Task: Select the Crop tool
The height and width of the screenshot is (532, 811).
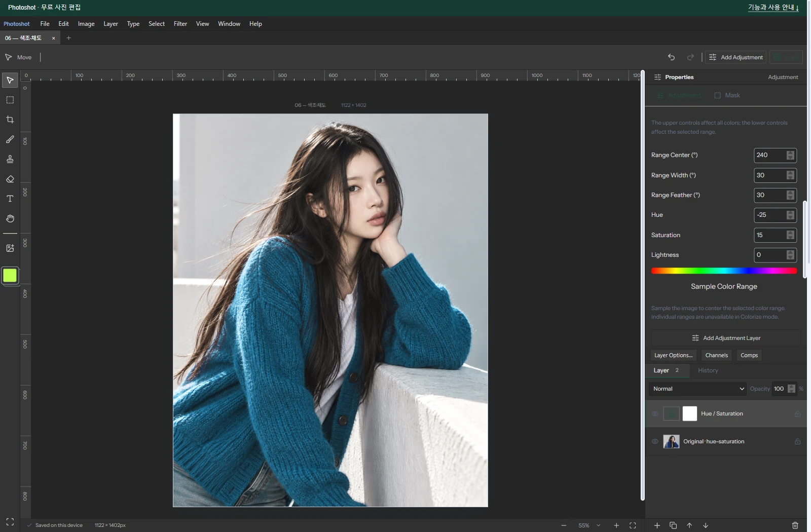Action: point(10,120)
